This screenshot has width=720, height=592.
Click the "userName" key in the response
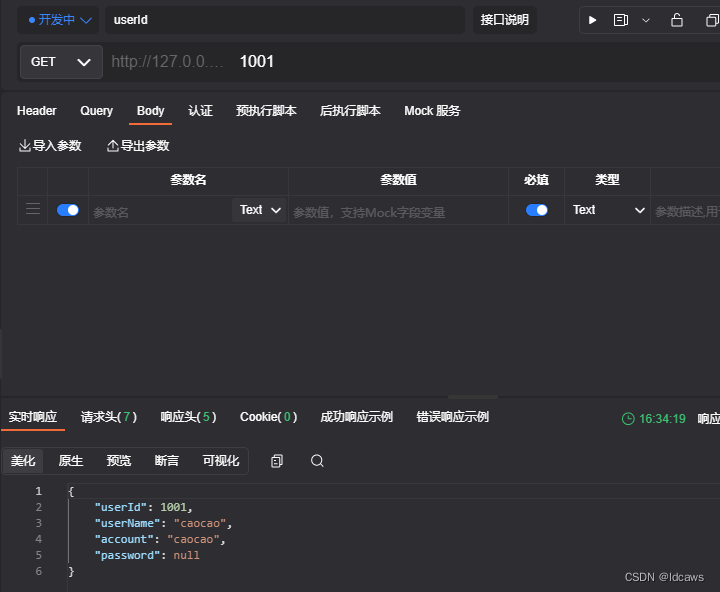[x=127, y=523]
